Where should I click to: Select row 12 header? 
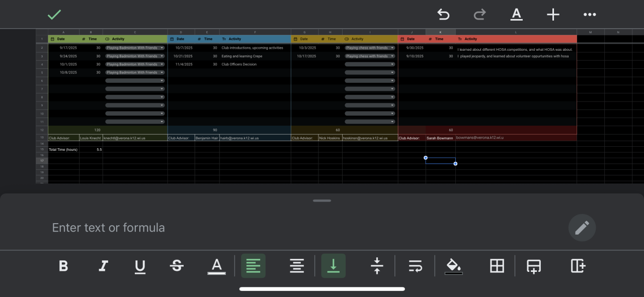pos(42,130)
